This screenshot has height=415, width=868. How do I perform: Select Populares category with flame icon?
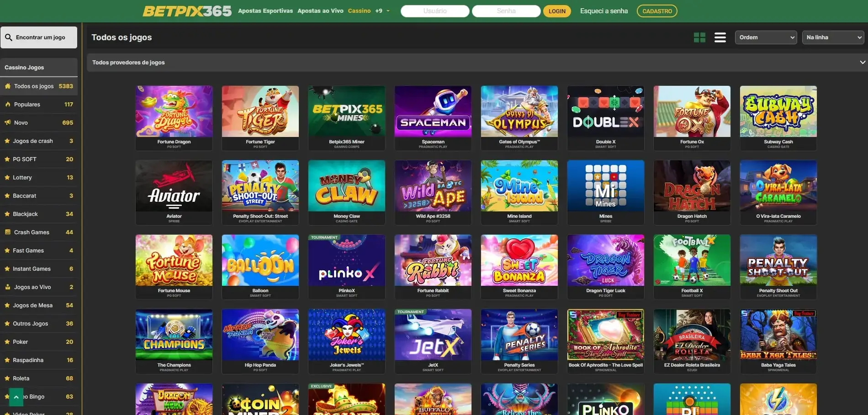pos(39,105)
